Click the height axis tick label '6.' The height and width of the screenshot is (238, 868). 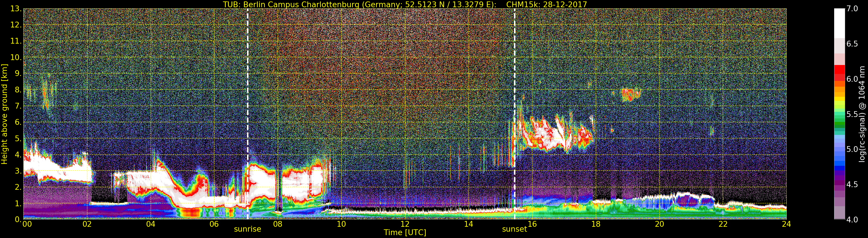coord(18,122)
